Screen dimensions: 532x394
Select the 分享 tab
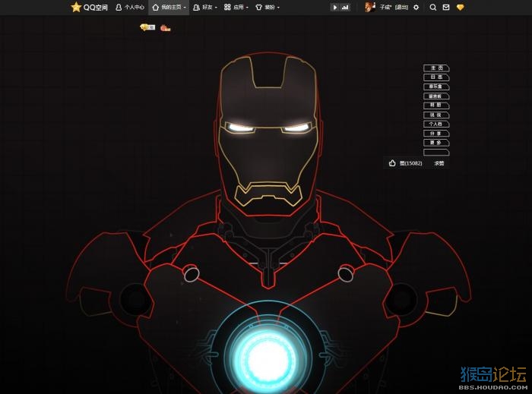(x=436, y=134)
